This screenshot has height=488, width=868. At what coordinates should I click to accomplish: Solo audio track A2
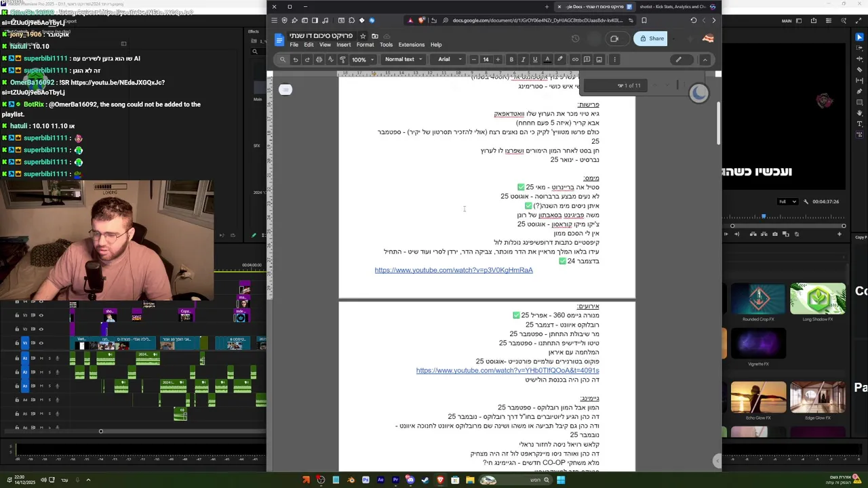point(50,372)
